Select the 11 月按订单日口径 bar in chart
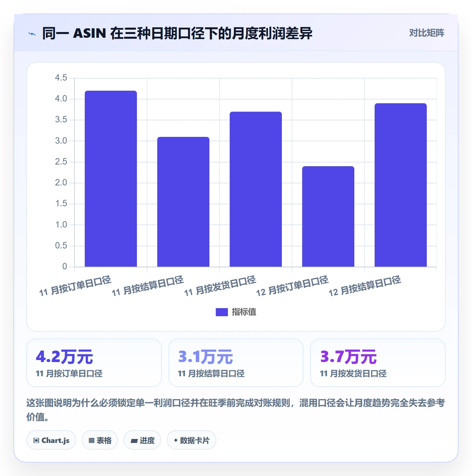The height and width of the screenshot is (476, 472). point(111,179)
